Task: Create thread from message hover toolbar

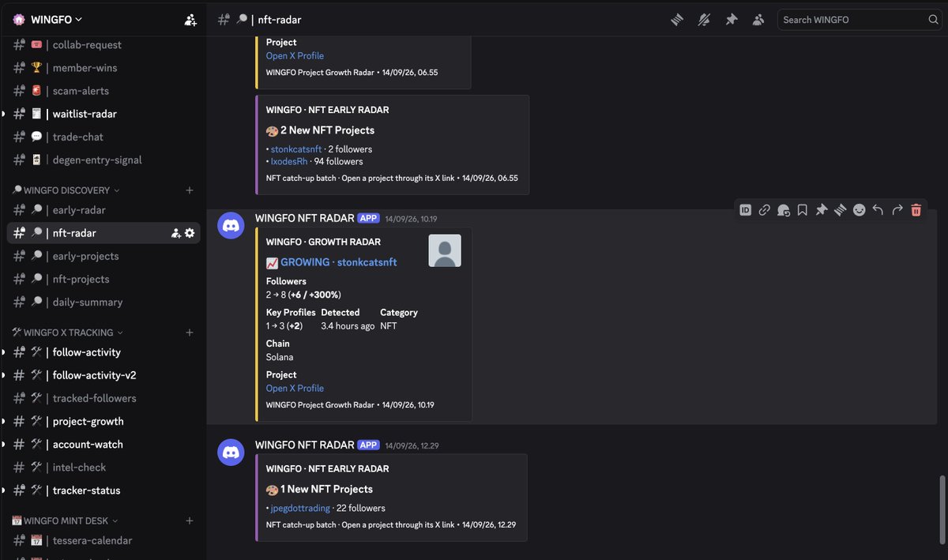Action: (x=840, y=210)
